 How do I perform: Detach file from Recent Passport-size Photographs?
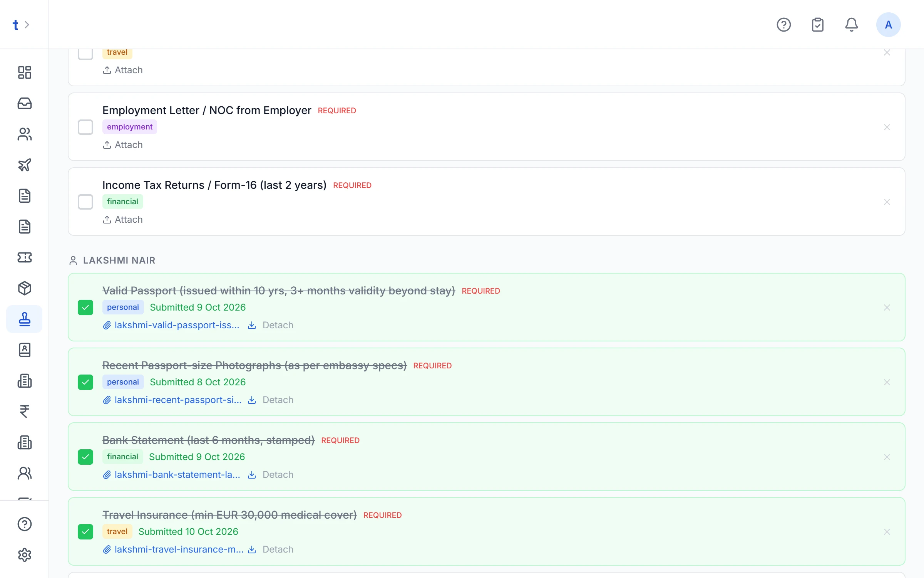[278, 400]
